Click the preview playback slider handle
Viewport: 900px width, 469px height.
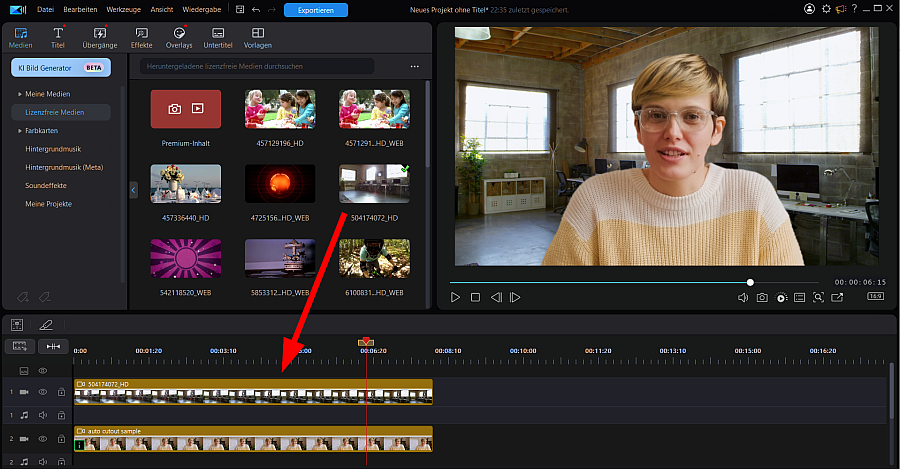750,282
